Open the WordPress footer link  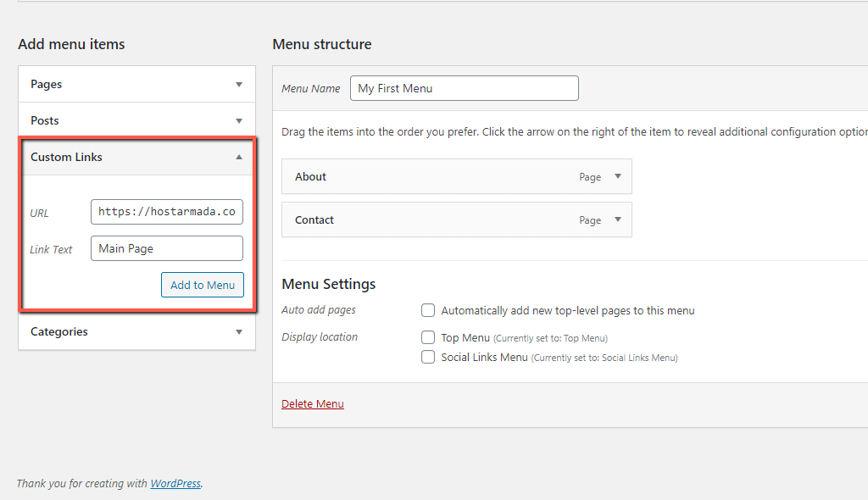175,483
